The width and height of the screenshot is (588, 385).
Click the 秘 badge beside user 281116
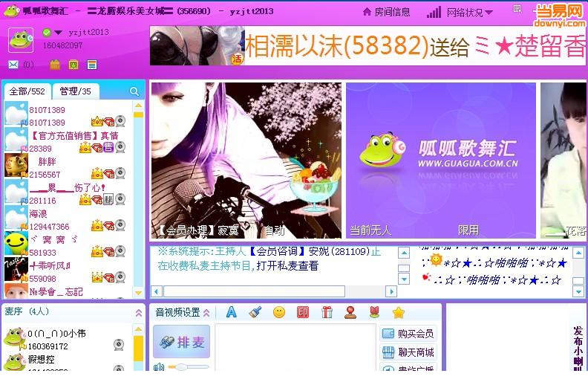click(x=108, y=199)
